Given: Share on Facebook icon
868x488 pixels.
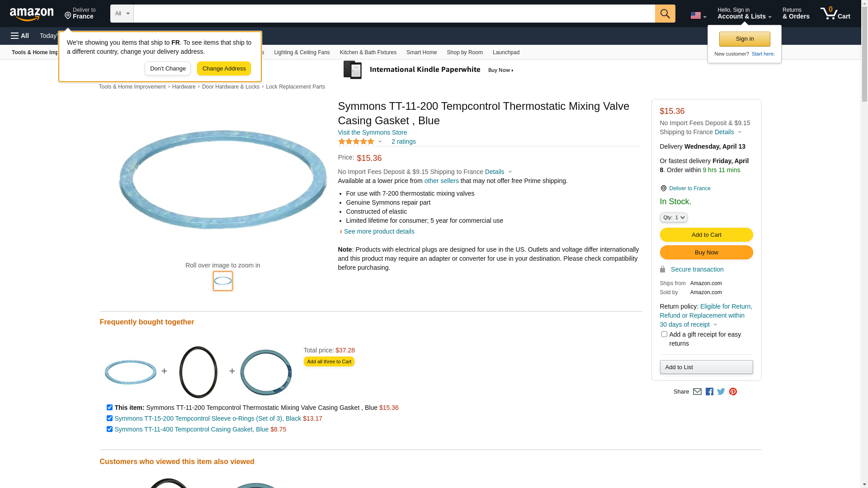Looking at the screenshot, I should [x=709, y=392].
